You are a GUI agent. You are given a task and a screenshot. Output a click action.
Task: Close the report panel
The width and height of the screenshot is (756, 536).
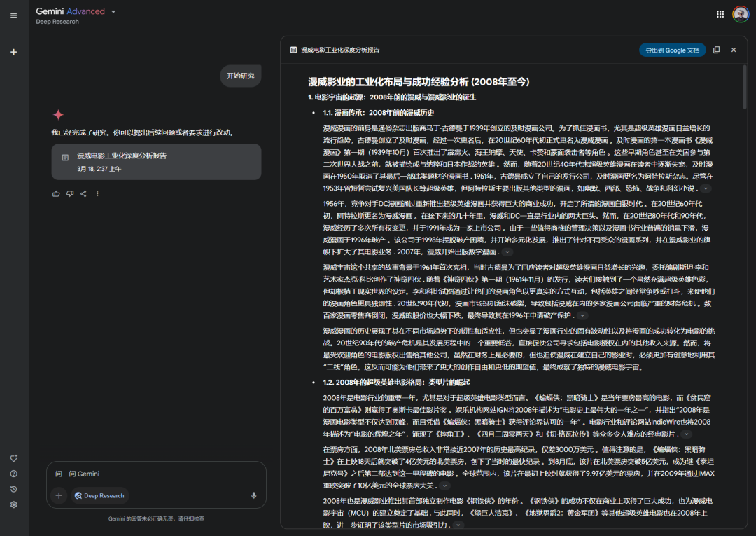(x=734, y=50)
